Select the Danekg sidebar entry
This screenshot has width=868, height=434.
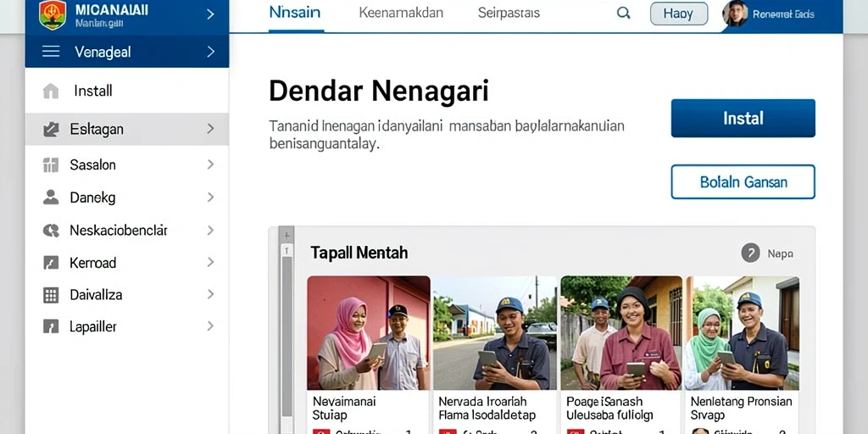[127, 197]
